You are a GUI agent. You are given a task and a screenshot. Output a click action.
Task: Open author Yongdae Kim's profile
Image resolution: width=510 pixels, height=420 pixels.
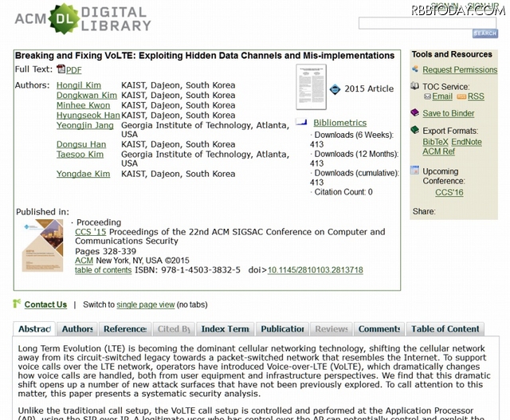tap(83, 174)
